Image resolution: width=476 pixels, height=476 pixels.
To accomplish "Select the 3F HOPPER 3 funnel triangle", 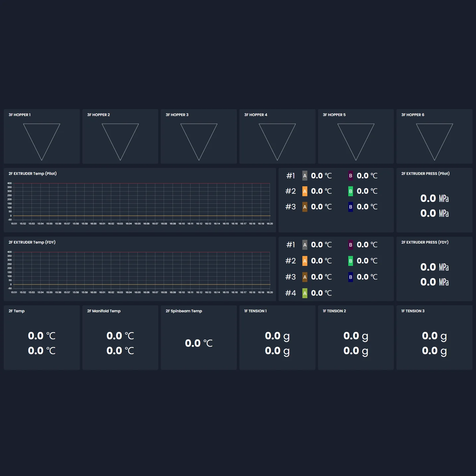I will (x=199, y=142).
